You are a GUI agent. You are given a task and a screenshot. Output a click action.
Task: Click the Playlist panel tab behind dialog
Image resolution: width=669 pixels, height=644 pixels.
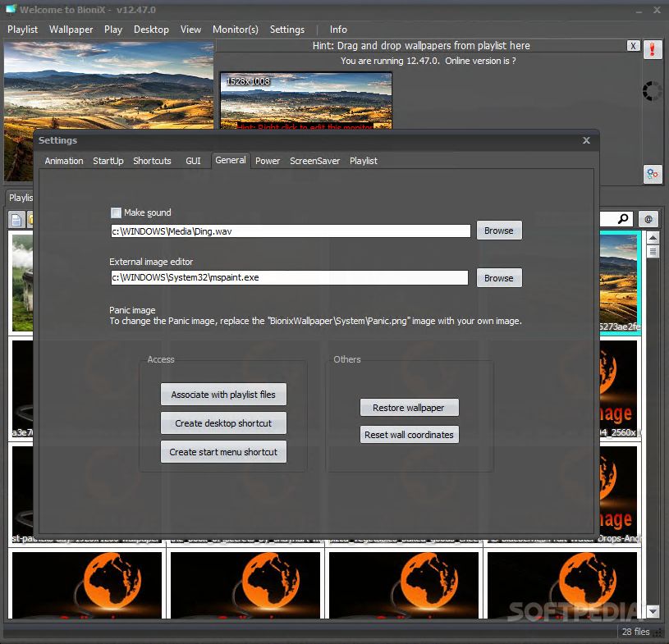pos(21,198)
